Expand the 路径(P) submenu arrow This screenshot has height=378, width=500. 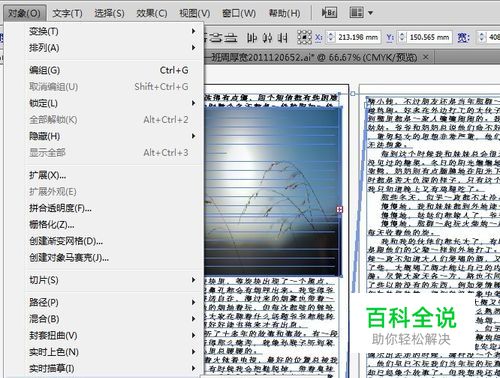pyautogui.click(x=193, y=302)
